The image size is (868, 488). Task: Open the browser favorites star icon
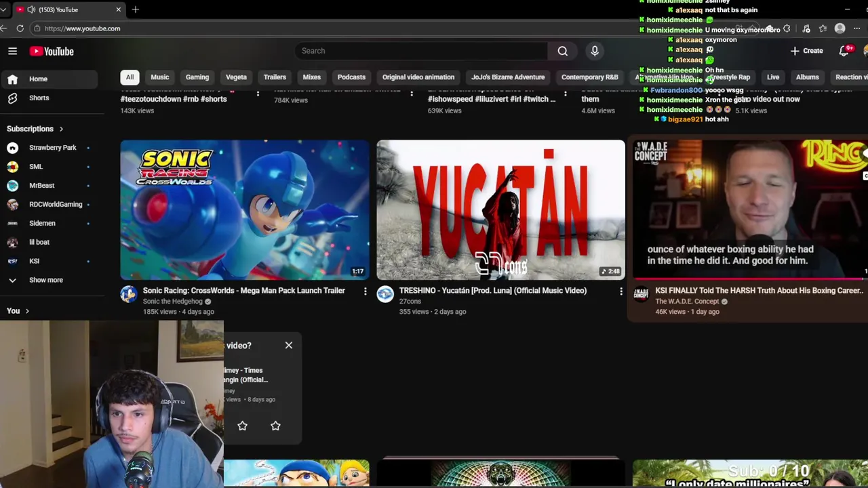[x=823, y=28]
